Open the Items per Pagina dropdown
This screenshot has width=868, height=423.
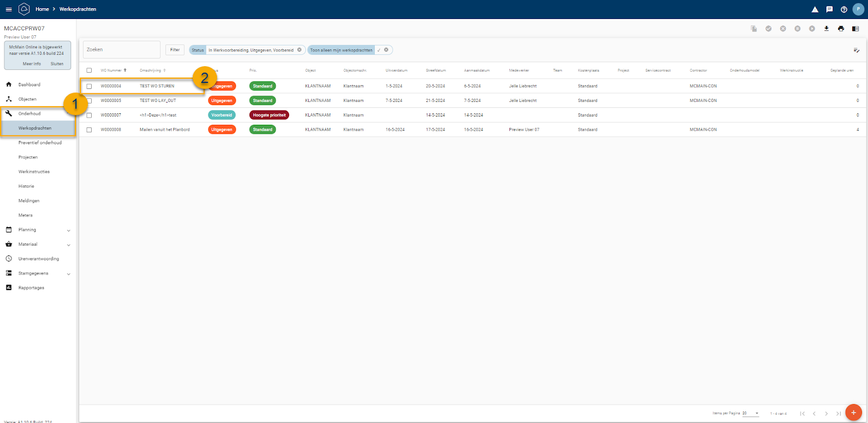click(751, 413)
